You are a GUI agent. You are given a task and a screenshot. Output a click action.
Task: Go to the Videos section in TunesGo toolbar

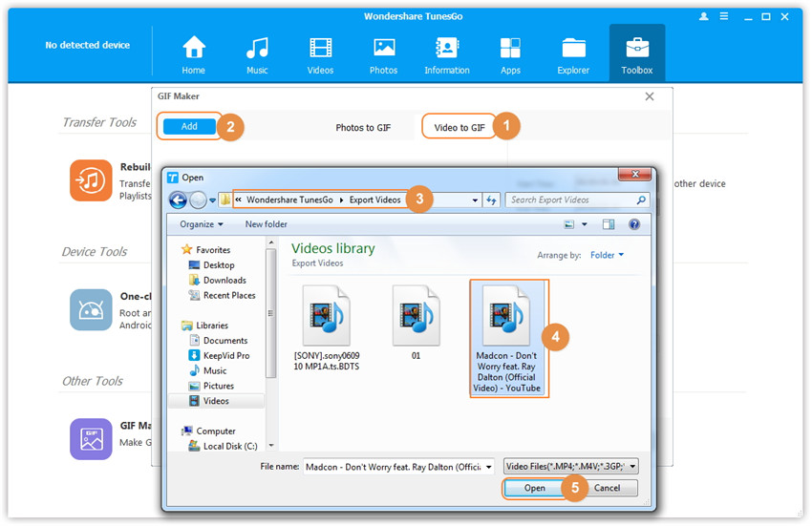(x=320, y=54)
